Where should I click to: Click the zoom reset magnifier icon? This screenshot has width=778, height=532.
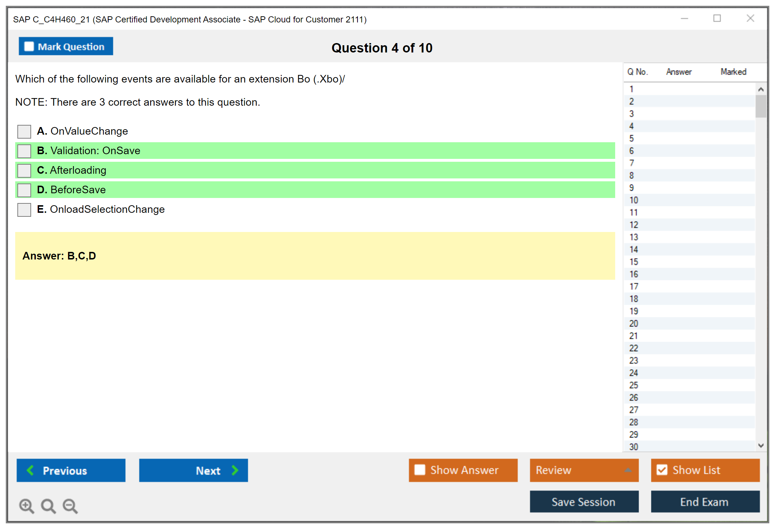tap(48, 506)
